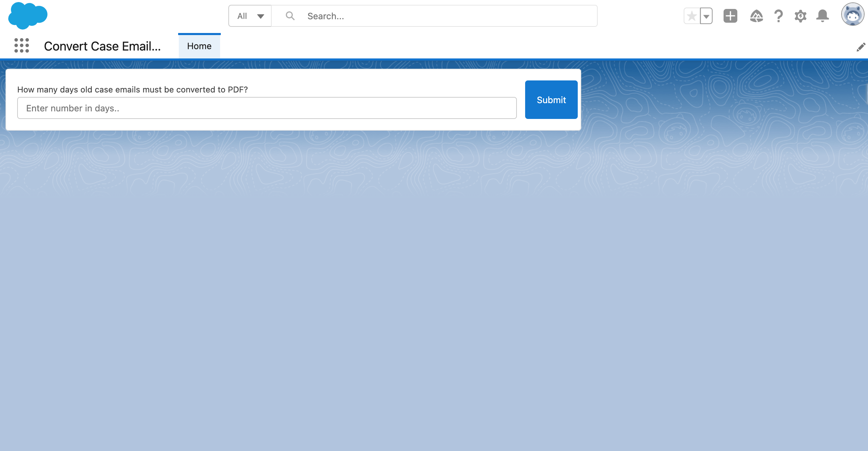Viewport: 868px width, 451px height.
Task: Open the Trailhead guidance center icon
Action: pos(756,16)
